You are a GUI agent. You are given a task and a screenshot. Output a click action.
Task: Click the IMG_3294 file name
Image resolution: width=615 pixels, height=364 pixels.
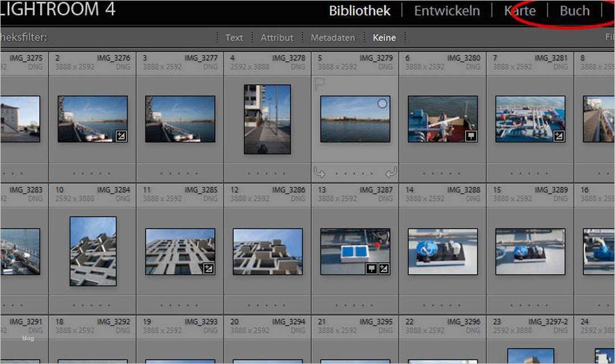[288, 322]
